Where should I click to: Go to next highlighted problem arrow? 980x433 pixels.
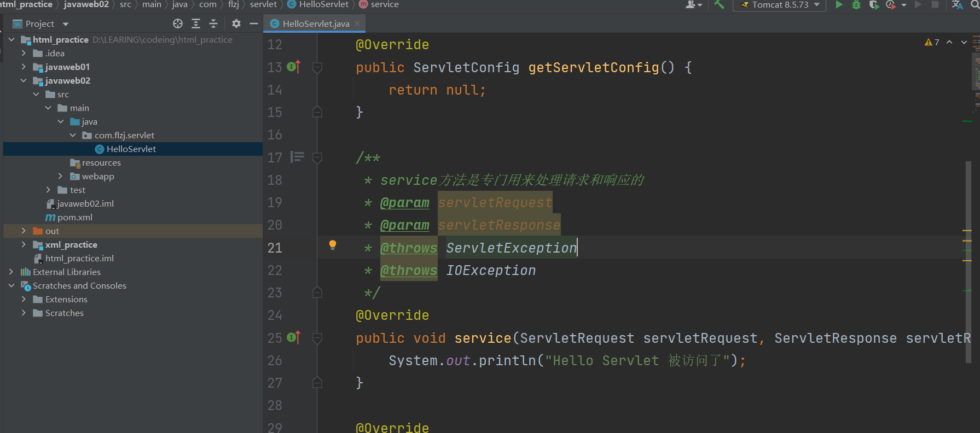(964, 42)
